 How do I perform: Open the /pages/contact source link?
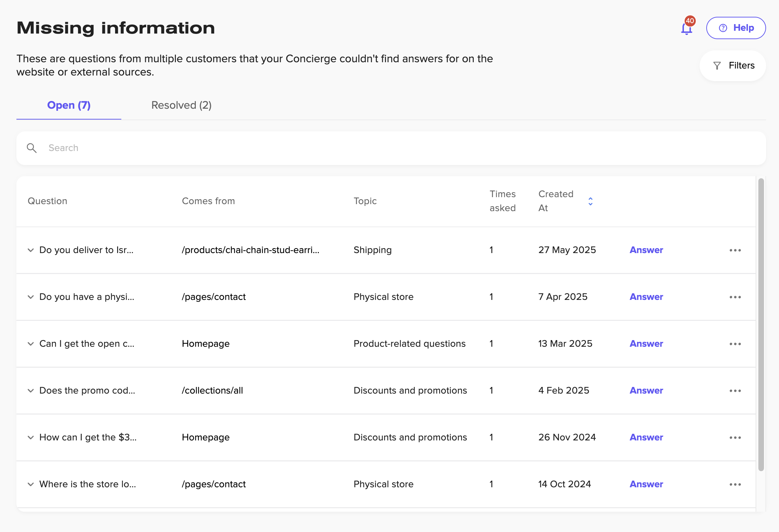[x=214, y=297]
